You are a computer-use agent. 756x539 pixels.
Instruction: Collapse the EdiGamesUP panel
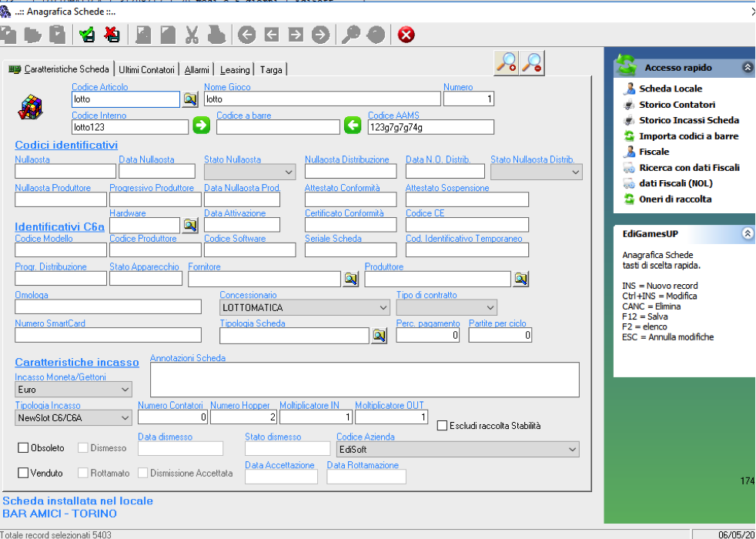tap(748, 234)
